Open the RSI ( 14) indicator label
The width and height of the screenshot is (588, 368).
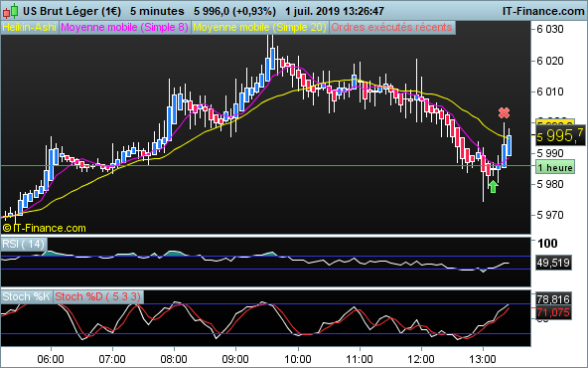click(23, 244)
